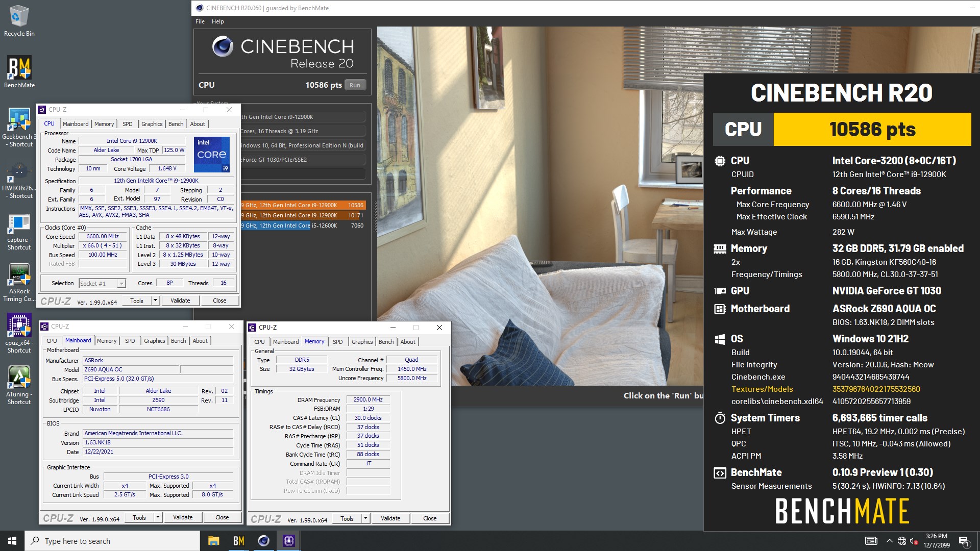
Task: Open the HWBOTx265 desktop shortcut
Action: (x=19, y=180)
